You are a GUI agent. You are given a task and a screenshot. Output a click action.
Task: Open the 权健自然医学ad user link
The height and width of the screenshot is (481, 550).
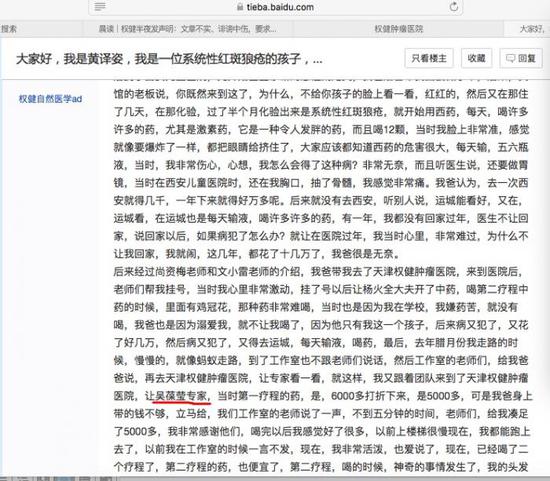tap(50, 99)
